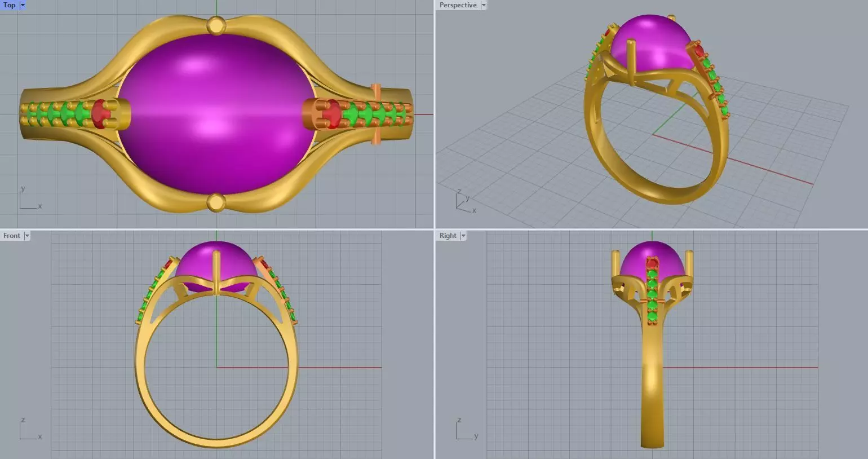Click the z-x axis icon in Front viewport

click(x=30, y=429)
